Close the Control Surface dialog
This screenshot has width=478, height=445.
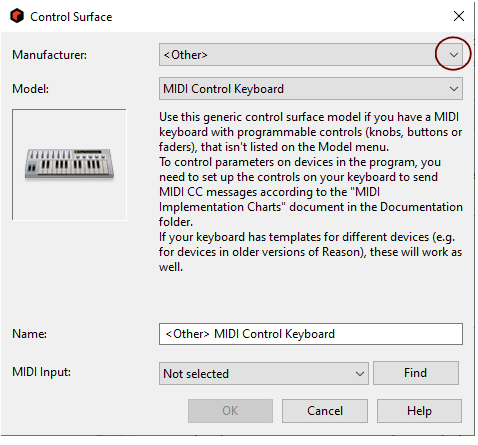tap(459, 16)
